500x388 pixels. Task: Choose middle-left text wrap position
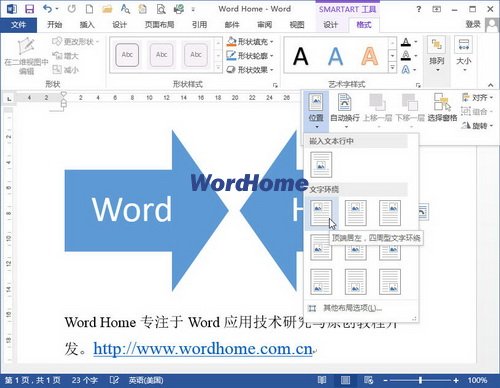(x=320, y=248)
